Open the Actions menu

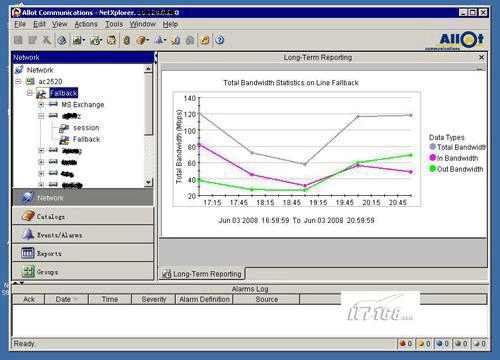tap(86, 24)
